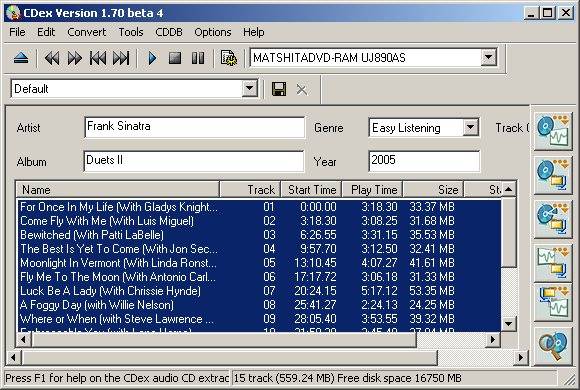This screenshot has width=580, height=390.
Task: Minimize the CDex window
Action: tap(531, 13)
